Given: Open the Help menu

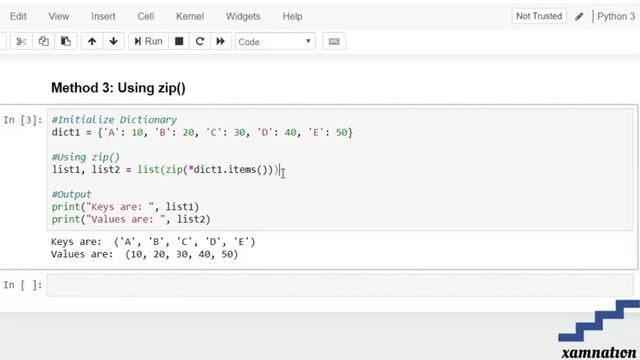Looking at the screenshot, I should [x=292, y=16].
